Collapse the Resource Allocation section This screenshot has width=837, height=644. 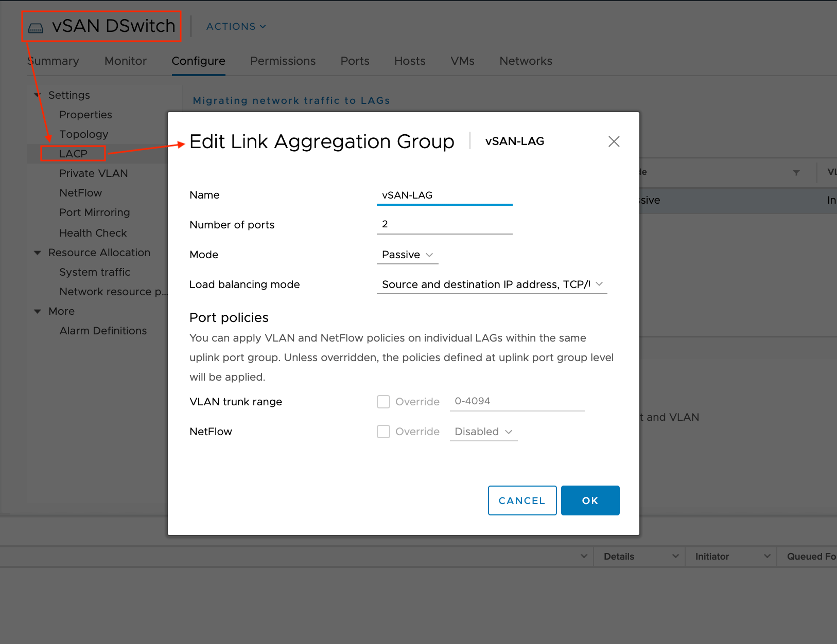click(38, 253)
